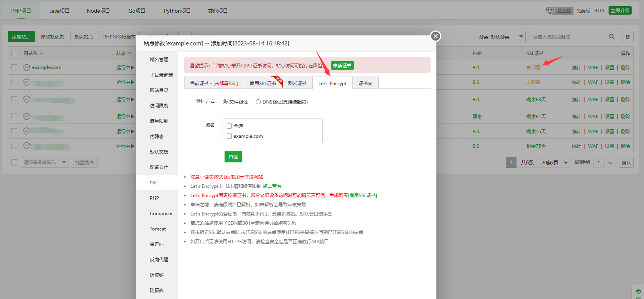
Task: Open the Java项目 tab
Action: 59,11
